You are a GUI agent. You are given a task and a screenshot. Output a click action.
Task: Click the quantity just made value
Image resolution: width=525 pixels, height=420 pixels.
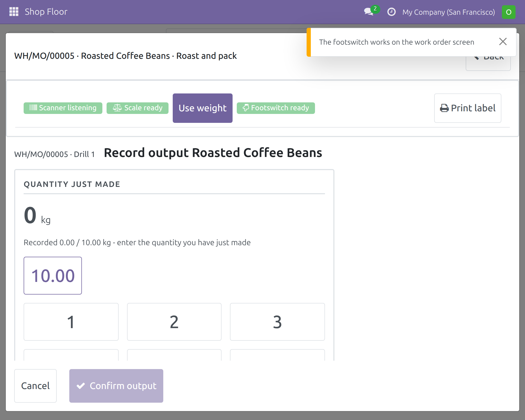(30, 216)
